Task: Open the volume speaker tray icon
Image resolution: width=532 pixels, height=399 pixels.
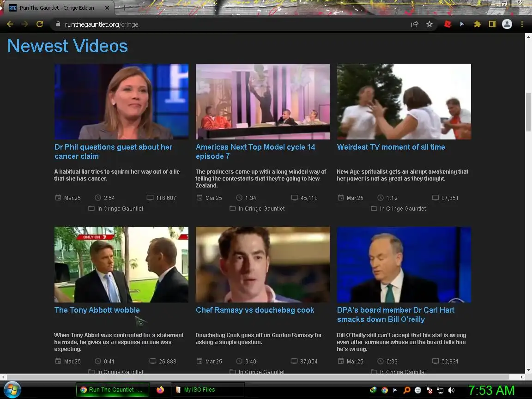Action: click(x=451, y=390)
